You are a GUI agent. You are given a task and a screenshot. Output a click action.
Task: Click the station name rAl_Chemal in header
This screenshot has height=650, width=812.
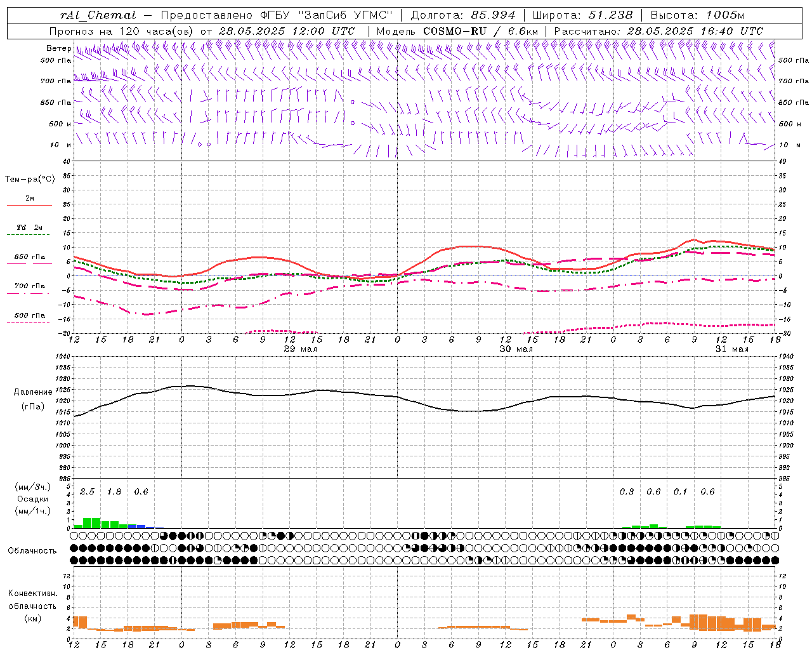point(98,15)
